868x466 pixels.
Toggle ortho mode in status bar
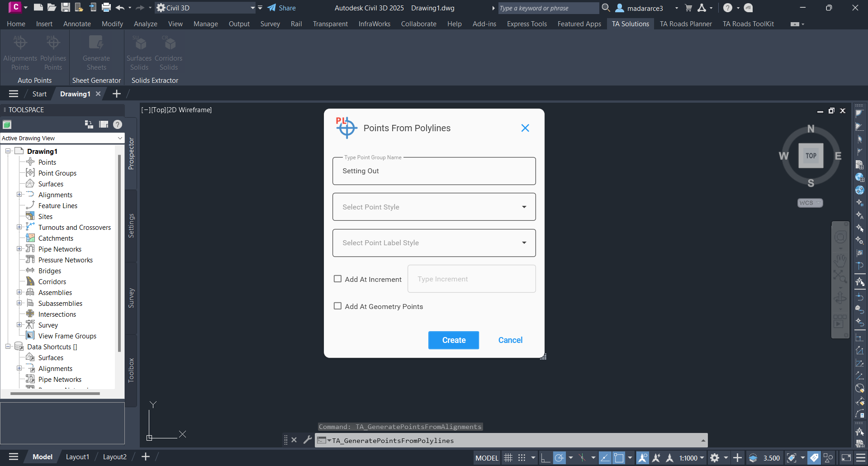545,458
